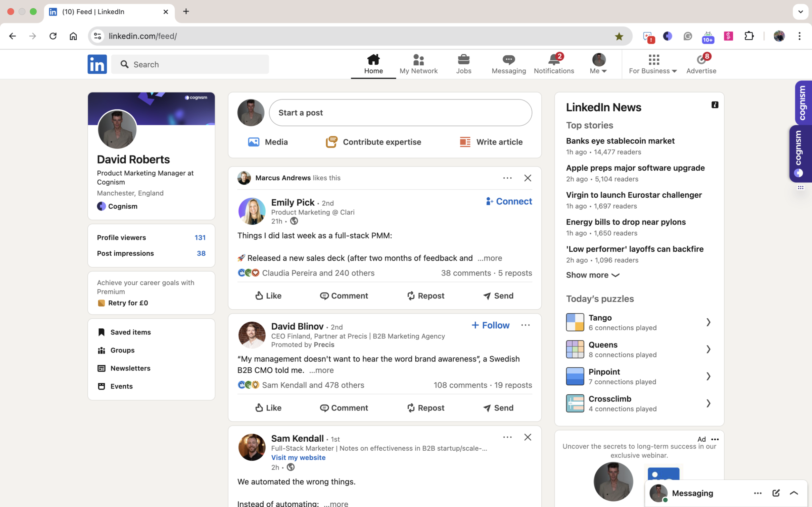Click compose new message icon

[776, 493]
